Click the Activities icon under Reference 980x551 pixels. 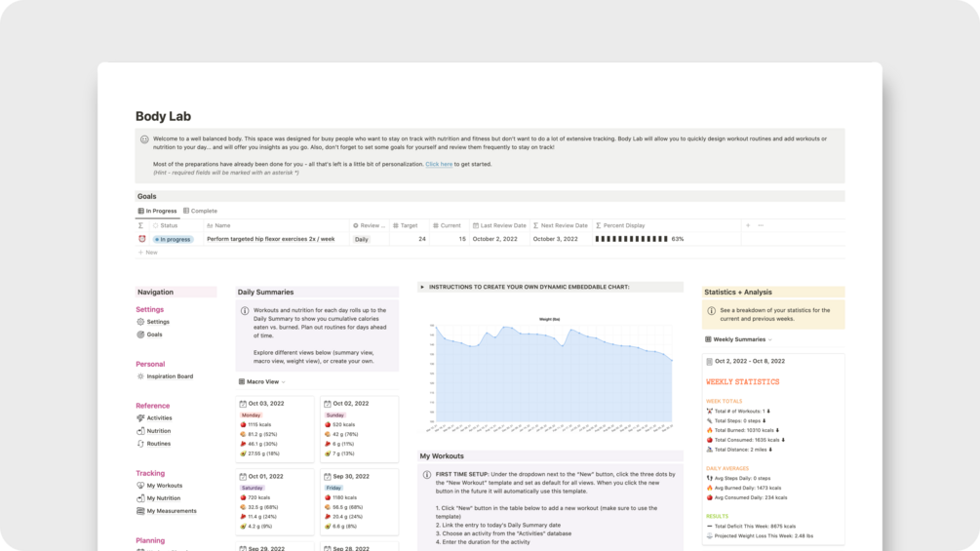point(140,418)
